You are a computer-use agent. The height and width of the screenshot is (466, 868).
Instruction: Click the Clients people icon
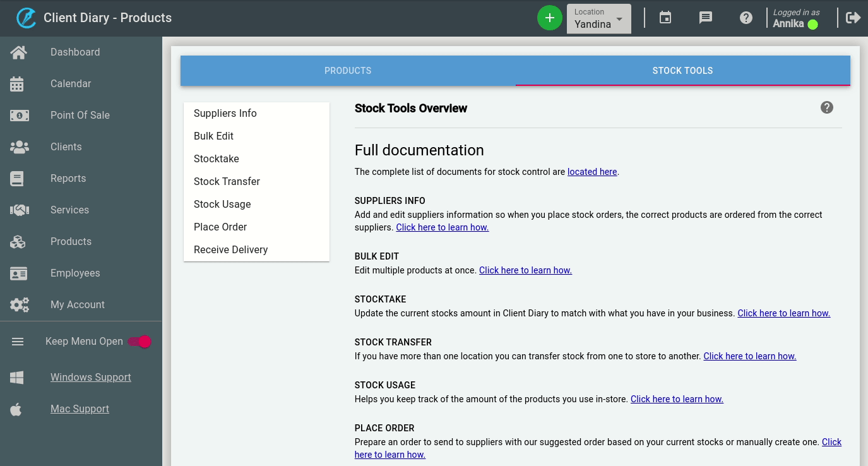20,147
